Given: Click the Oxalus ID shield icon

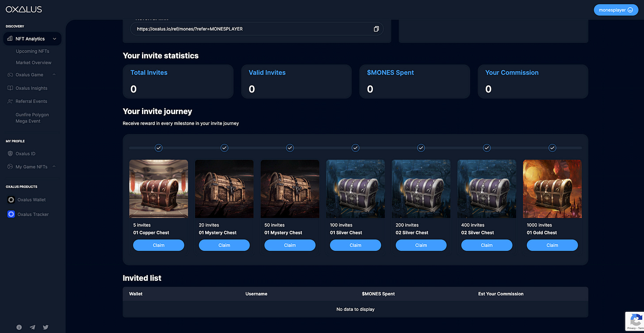Looking at the screenshot, I should [x=11, y=153].
